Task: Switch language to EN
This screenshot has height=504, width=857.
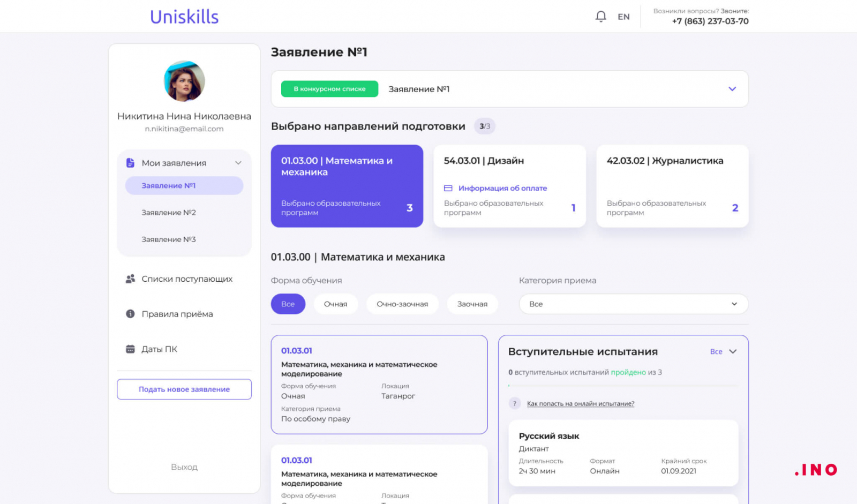Action: pos(623,17)
